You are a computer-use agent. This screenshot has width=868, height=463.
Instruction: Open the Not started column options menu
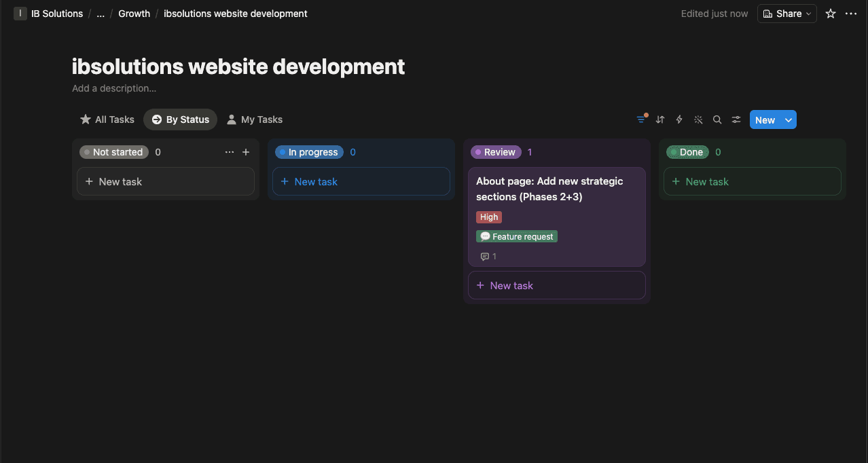[230, 151]
